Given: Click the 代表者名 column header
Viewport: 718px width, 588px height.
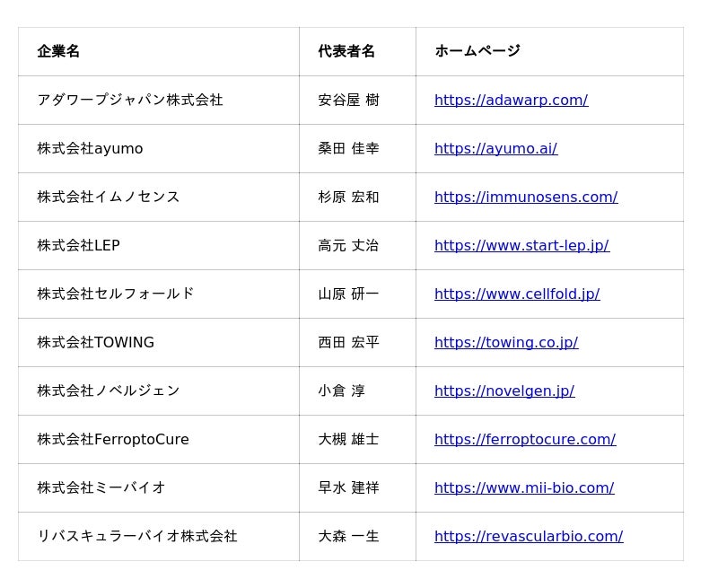Looking at the screenshot, I should 346,51.
